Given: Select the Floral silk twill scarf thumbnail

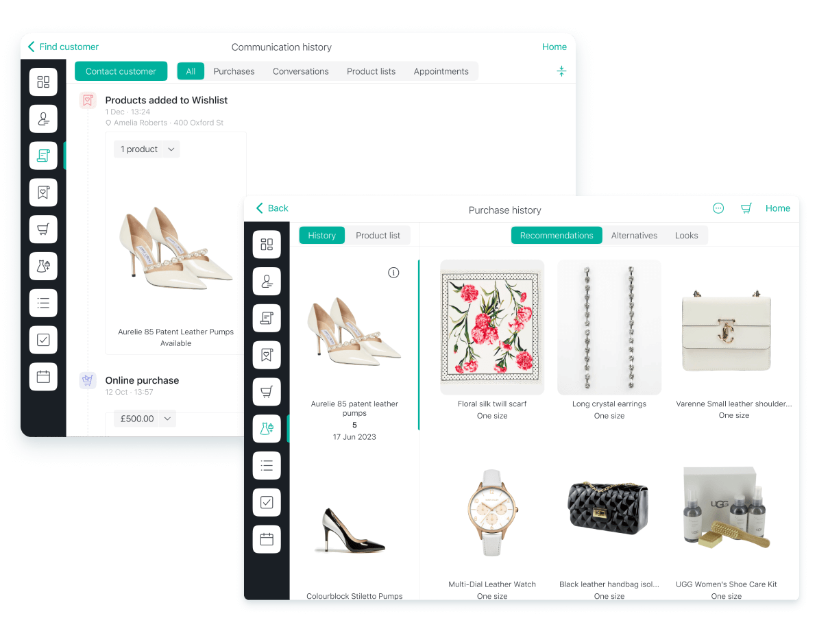Looking at the screenshot, I should [492, 327].
